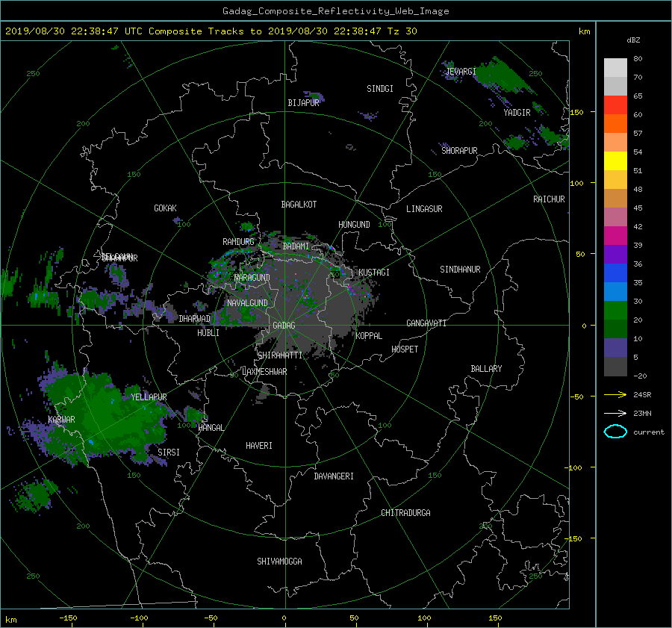The width and height of the screenshot is (672, 628).
Task: Click the 23MN white arrow legend icon
Action: click(615, 413)
